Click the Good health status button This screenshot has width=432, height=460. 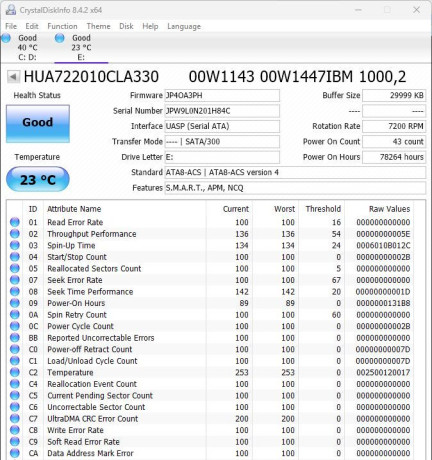click(x=38, y=124)
